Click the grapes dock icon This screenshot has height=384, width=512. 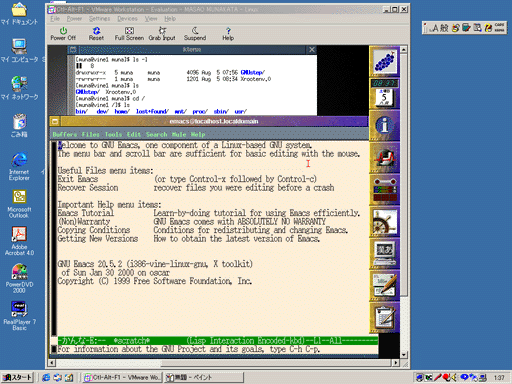[384, 62]
